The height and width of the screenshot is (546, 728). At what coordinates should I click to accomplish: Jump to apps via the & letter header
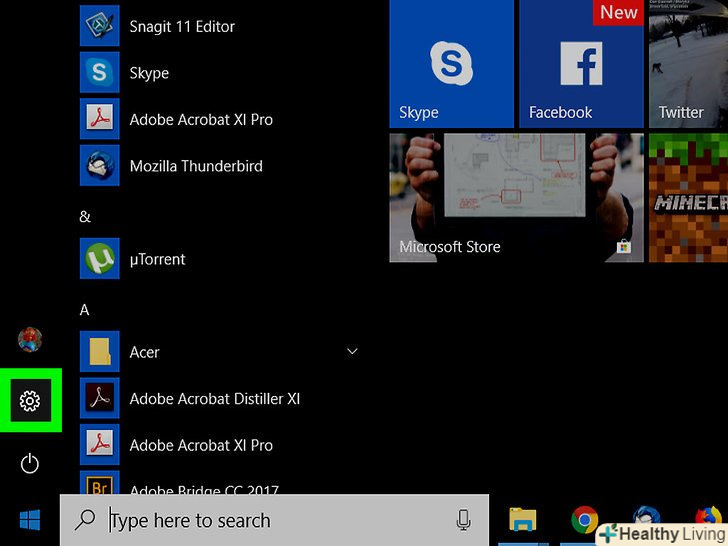[85, 216]
